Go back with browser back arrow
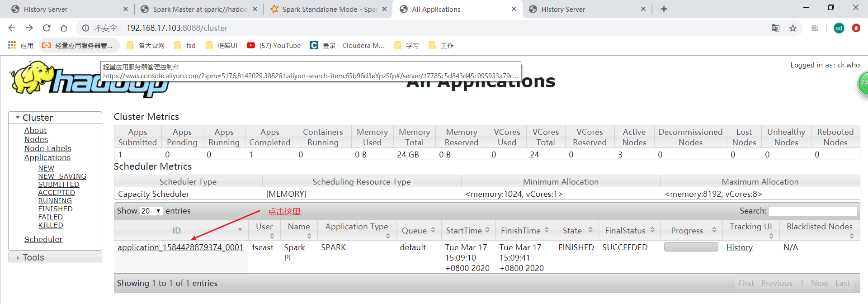868x304 pixels. [12, 28]
